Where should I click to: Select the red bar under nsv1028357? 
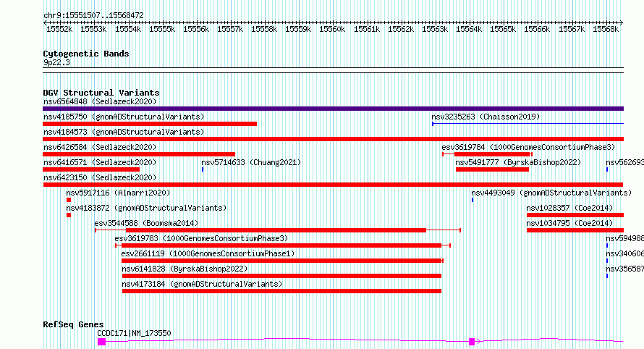pos(575,215)
